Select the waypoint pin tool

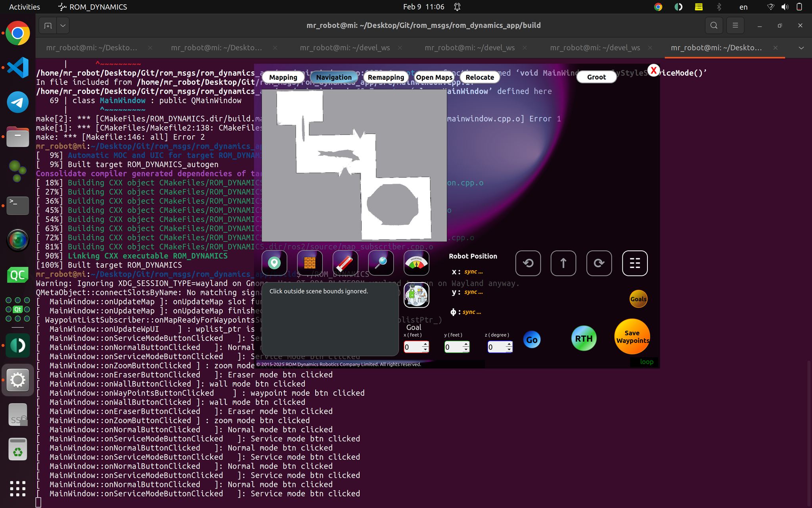pyautogui.click(x=274, y=263)
